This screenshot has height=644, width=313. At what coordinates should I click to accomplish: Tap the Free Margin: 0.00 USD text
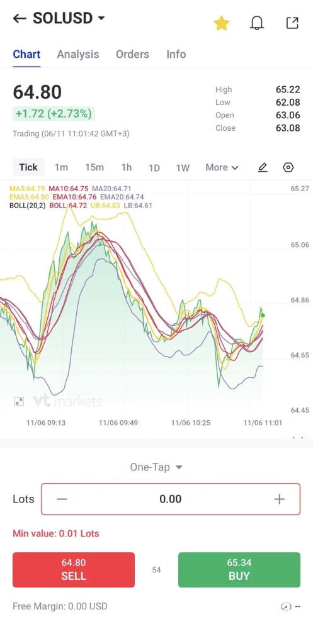coord(60,606)
